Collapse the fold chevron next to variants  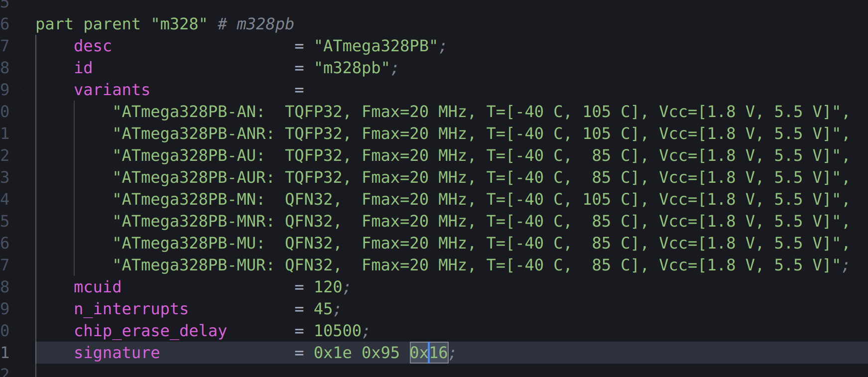coord(23,90)
